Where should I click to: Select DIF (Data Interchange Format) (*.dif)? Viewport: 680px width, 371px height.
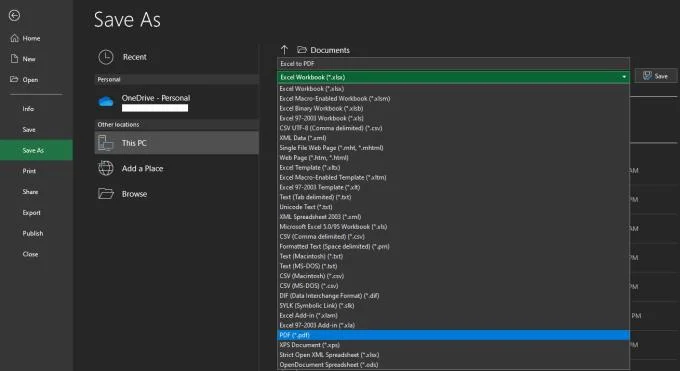pos(453,295)
